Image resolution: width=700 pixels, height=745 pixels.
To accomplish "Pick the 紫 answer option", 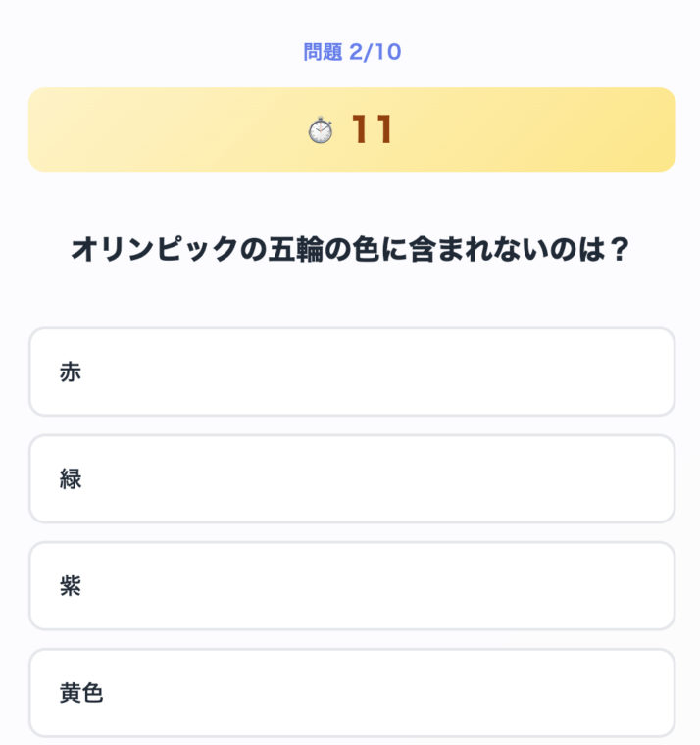I will [352, 586].
